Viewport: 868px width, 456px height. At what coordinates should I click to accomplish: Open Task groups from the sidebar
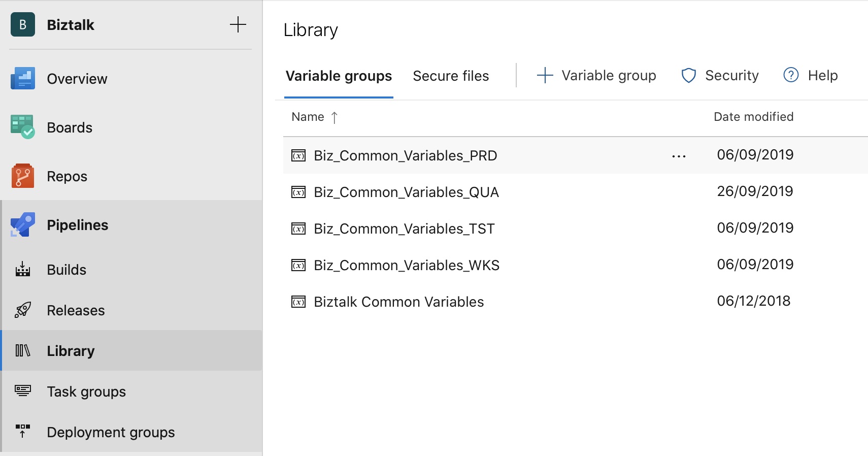click(22, 391)
